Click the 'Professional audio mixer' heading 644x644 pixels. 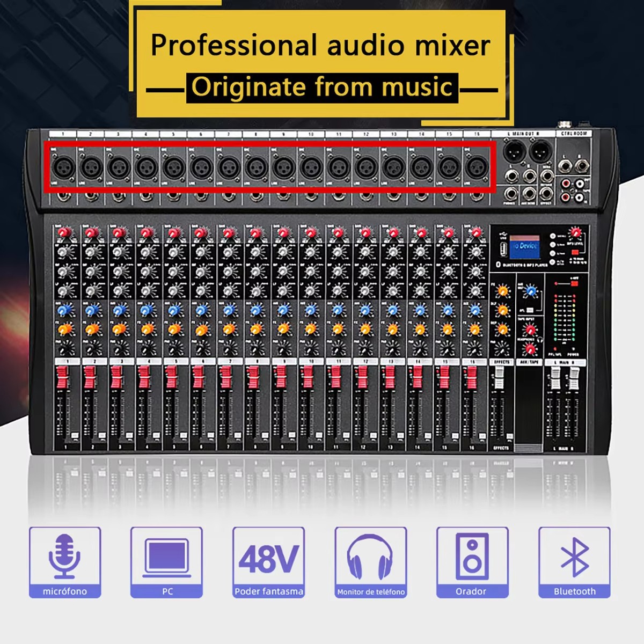(320, 45)
